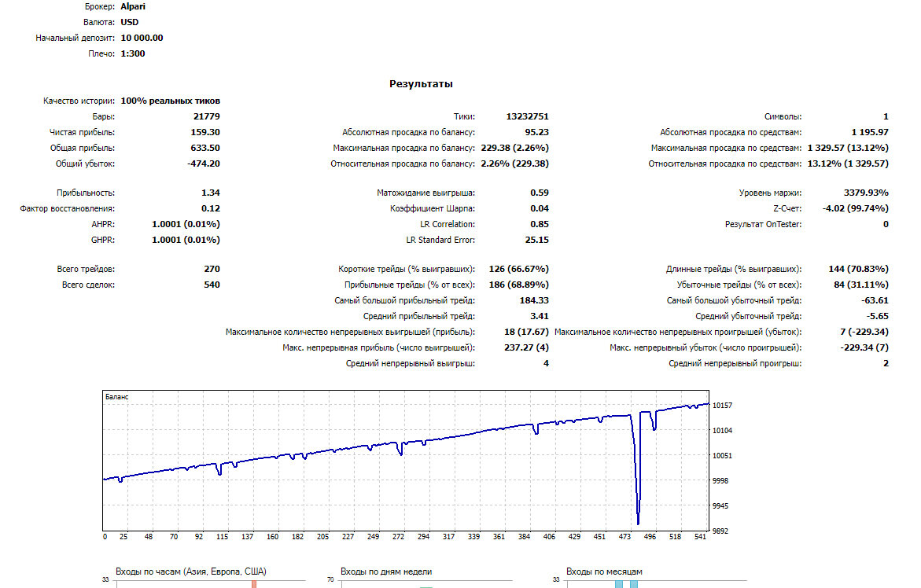This screenshot has height=588, width=921.
Task: Click Sharpe ratio value 0.04
Action: coord(540,208)
